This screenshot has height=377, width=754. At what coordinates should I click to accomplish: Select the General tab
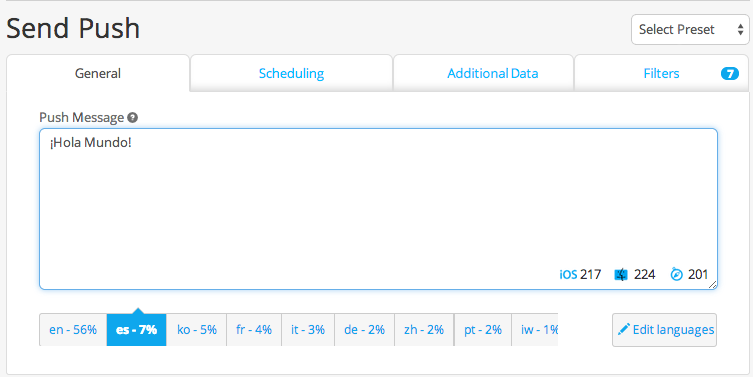point(98,74)
